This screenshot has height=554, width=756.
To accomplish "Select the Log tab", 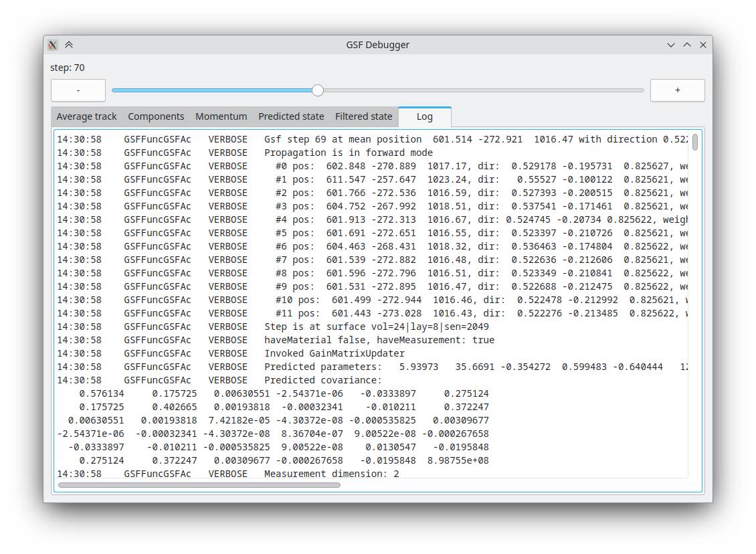I will pyautogui.click(x=425, y=116).
